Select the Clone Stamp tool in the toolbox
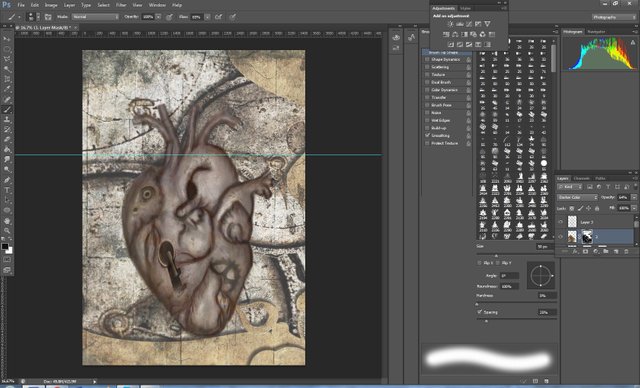The height and width of the screenshot is (388, 640). click(7, 120)
